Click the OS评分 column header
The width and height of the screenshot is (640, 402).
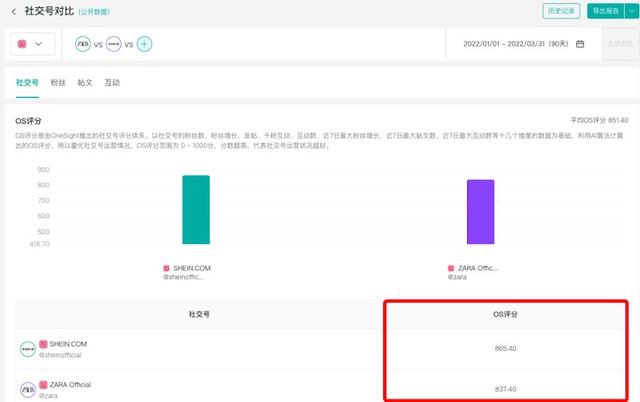pyautogui.click(x=505, y=314)
